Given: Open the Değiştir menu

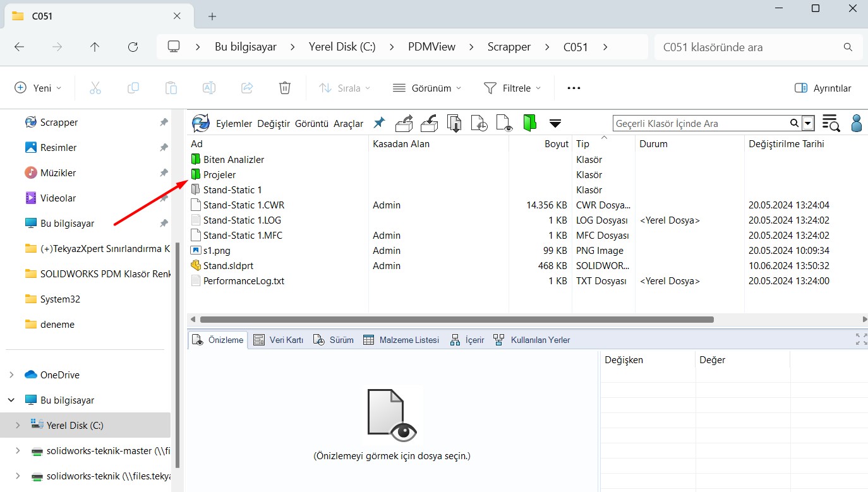Looking at the screenshot, I should pyautogui.click(x=274, y=123).
